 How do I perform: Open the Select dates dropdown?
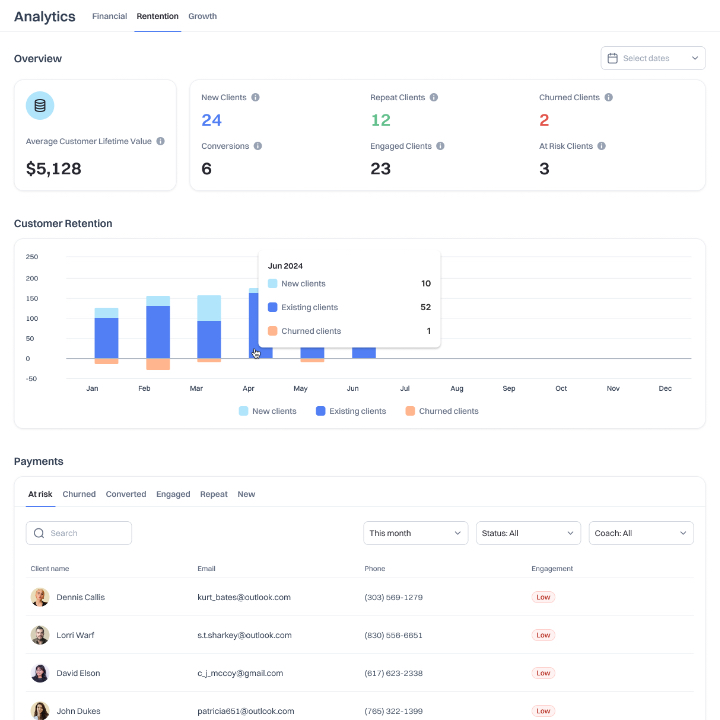(653, 58)
